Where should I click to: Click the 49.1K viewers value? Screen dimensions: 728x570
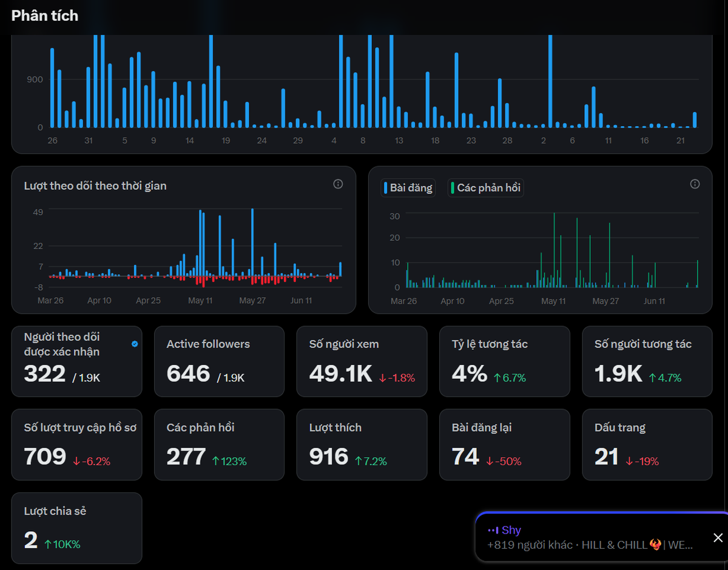coord(340,374)
